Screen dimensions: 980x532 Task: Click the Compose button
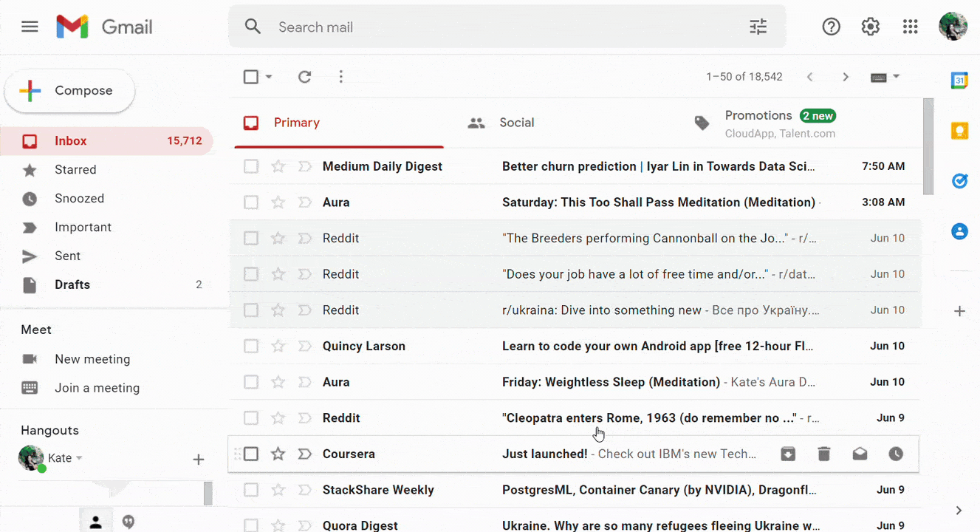click(x=70, y=91)
